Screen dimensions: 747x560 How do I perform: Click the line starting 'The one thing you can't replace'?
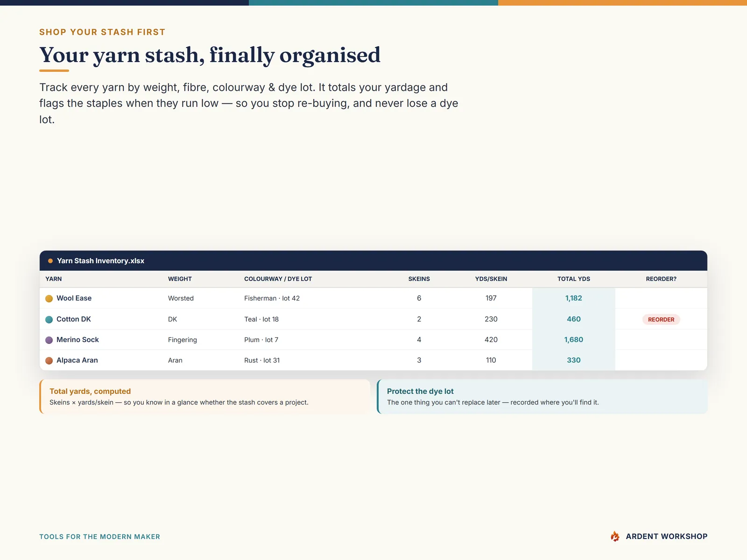point(493,402)
